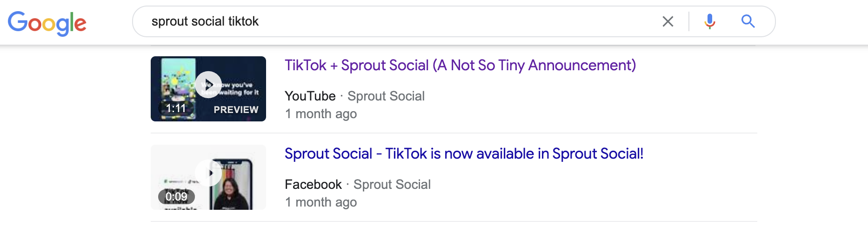This screenshot has width=868, height=227.
Task: Click the Google logo
Action: [x=47, y=22]
